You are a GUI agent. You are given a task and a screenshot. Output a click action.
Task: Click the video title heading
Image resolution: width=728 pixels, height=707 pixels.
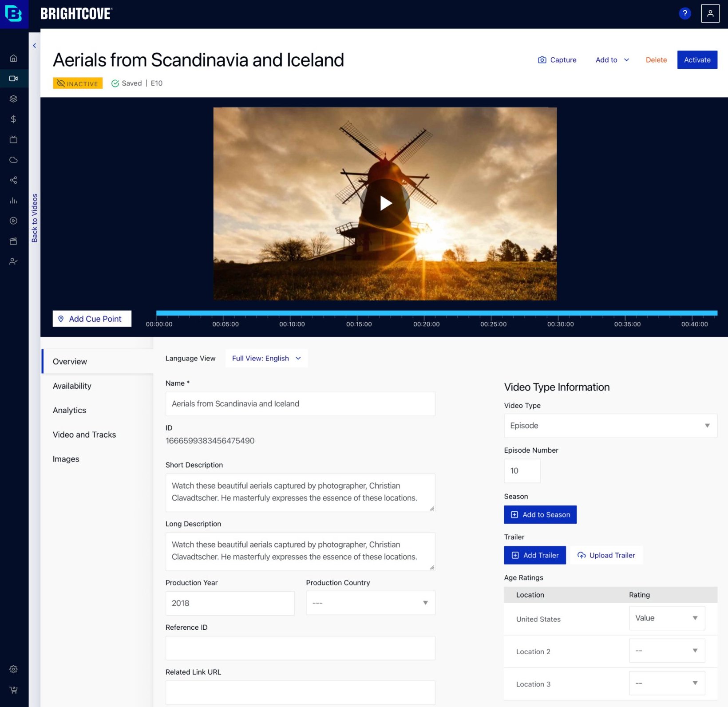[x=198, y=60]
